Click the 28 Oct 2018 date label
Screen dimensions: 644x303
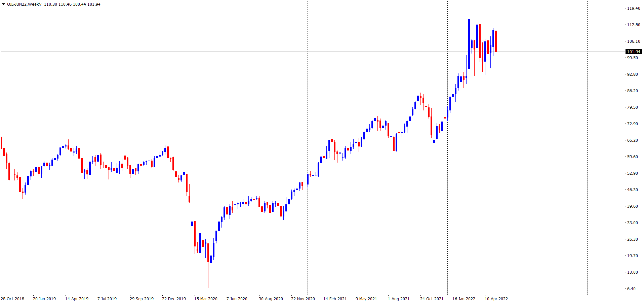pos(12,299)
